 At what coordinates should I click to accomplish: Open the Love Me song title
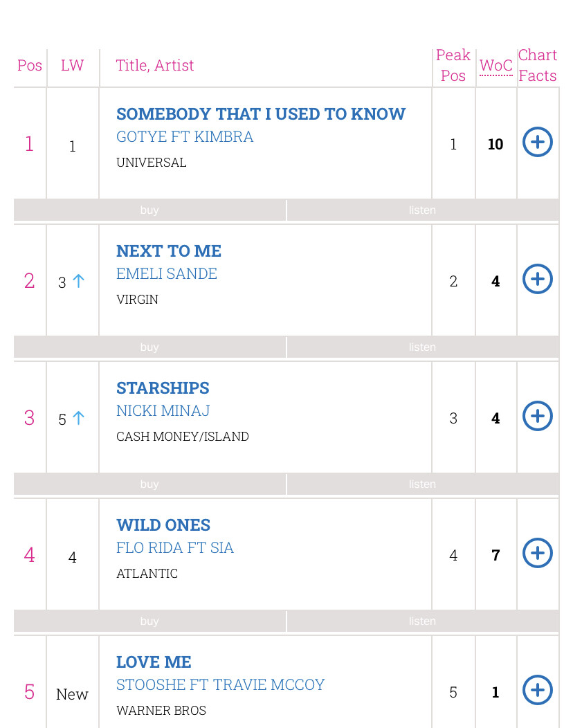point(154,662)
